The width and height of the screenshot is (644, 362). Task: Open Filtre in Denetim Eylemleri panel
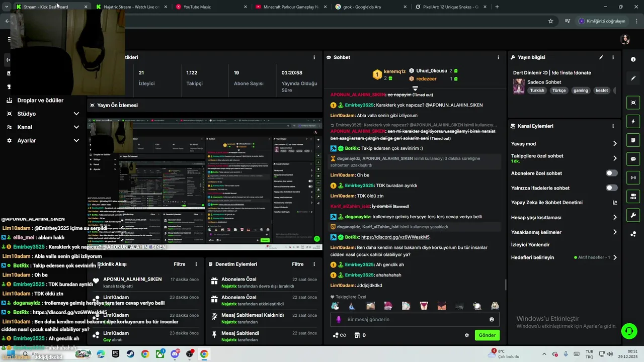point(298,264)
